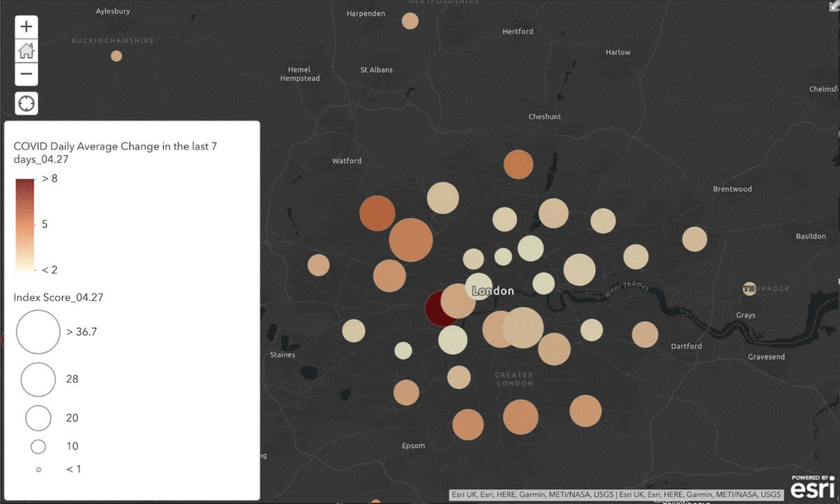The height and width of the screenshot is (504, 840).
Task: Click the small orange dot in Buckinghamshire
Action: click(116, 55)
